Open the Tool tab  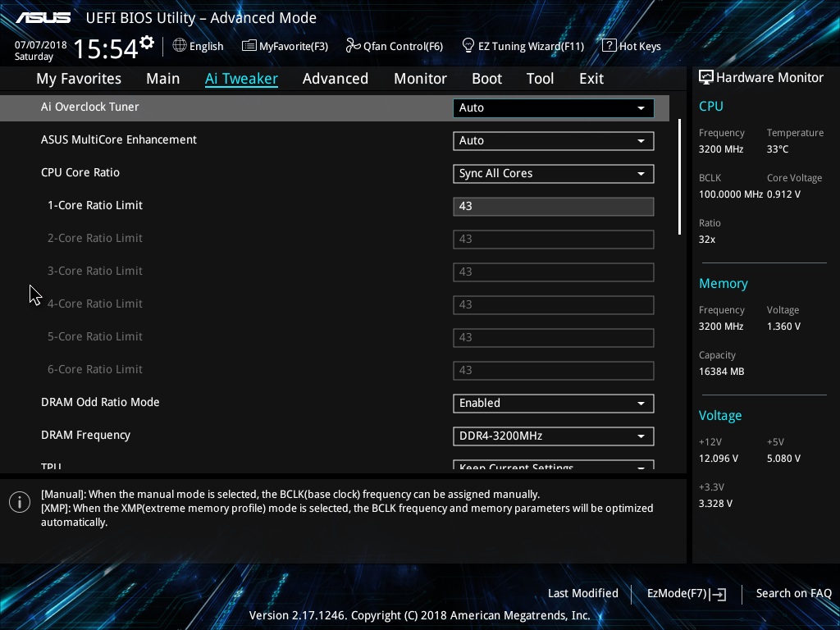[x=540, y=79]
